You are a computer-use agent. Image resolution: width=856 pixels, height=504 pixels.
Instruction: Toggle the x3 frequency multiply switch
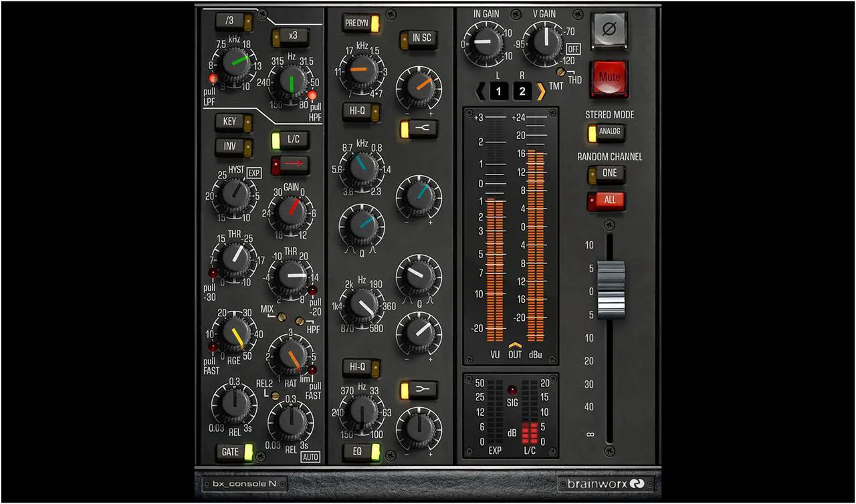click(289, 38)
